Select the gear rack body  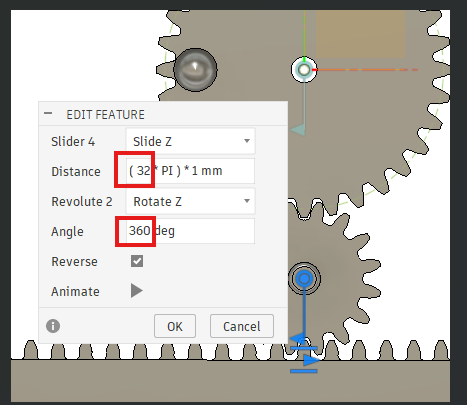(230, 380)
